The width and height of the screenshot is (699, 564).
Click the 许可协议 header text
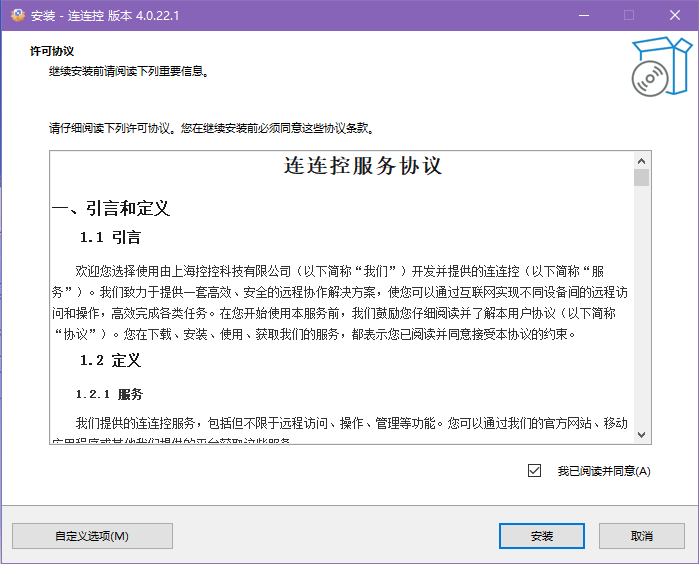tap(52, 51)
